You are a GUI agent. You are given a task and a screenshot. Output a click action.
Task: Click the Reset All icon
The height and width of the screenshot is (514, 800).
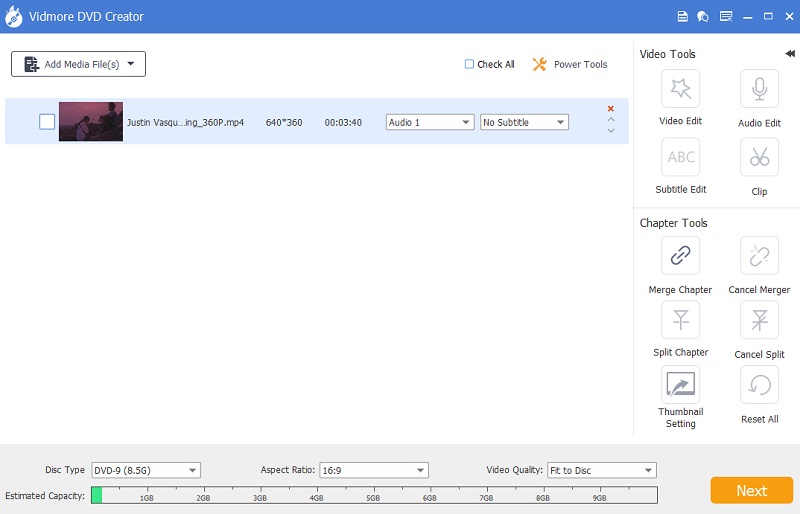[x=759, y=385]
